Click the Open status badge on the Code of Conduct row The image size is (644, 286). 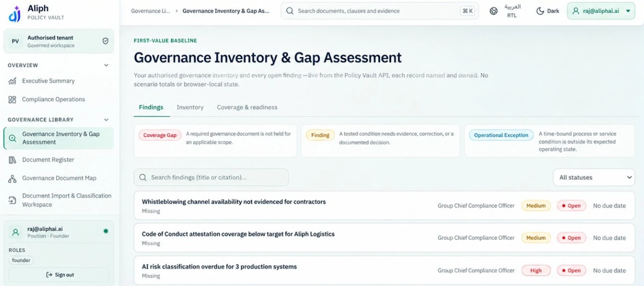[x=571, y=238]
